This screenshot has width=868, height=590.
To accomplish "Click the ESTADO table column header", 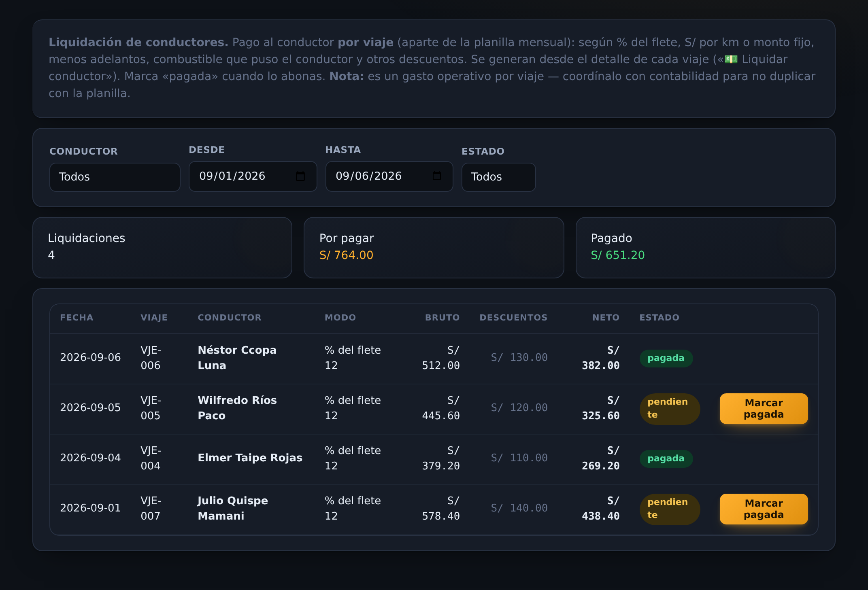I will (659, 318).
